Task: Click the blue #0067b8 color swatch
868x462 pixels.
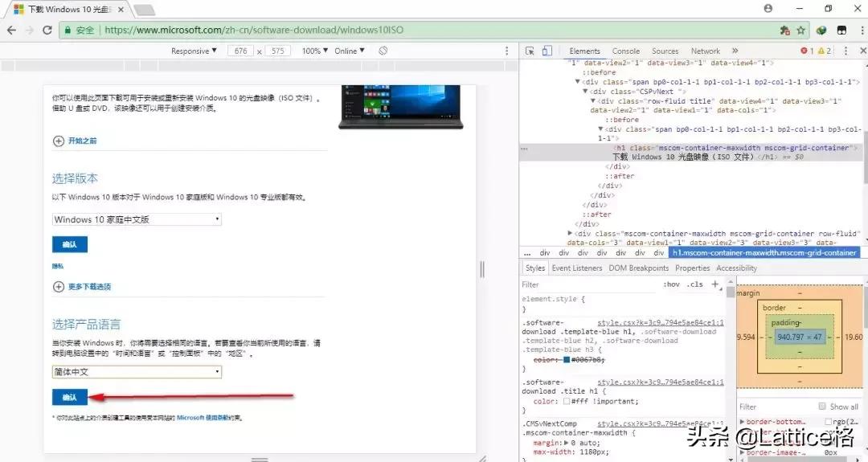Action: [x=567, y=360]
